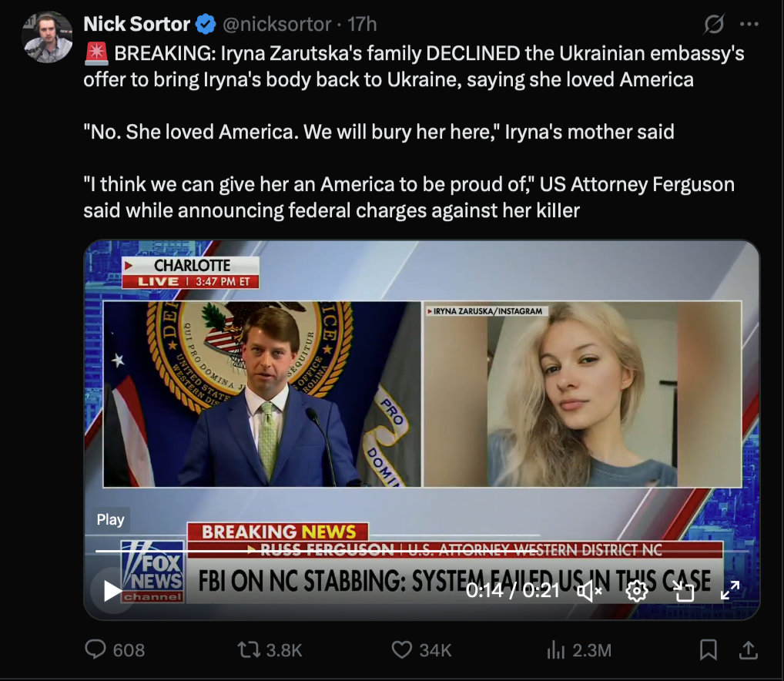
Task: Click the Grok actions icon on the post
Action: (714, 25)
